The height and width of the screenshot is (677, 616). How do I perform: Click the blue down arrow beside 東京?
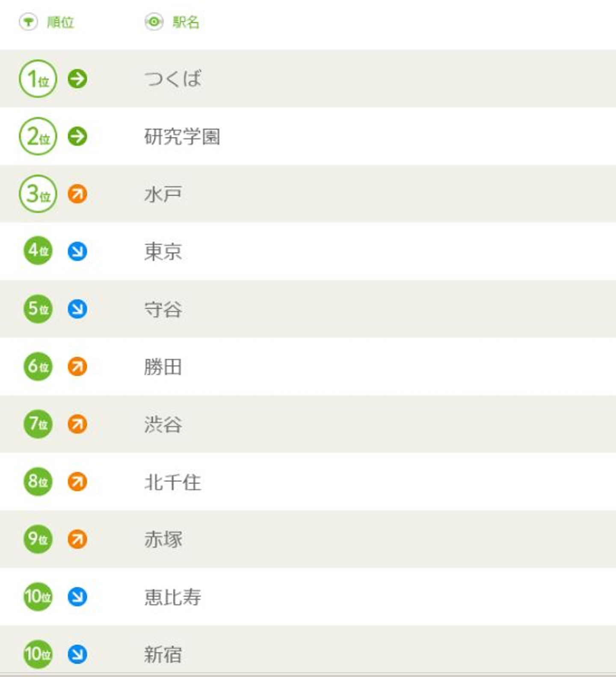pyautogui.click(x=77, y=251)
